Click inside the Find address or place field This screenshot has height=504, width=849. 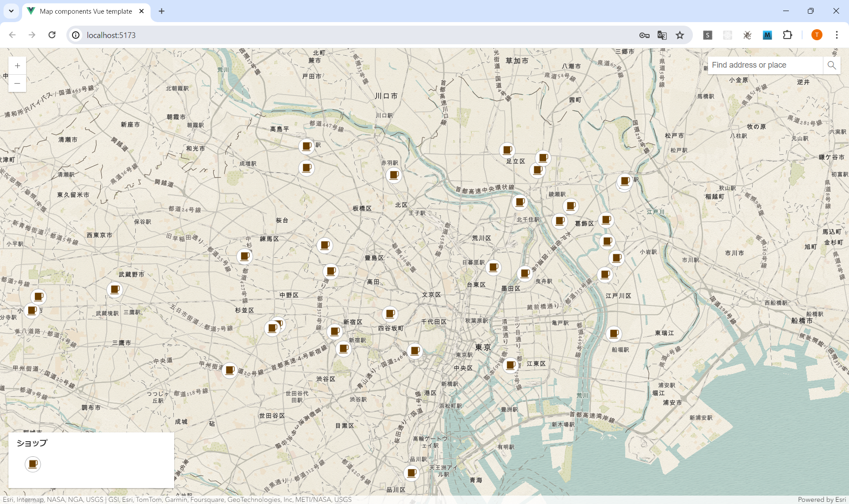765,65
